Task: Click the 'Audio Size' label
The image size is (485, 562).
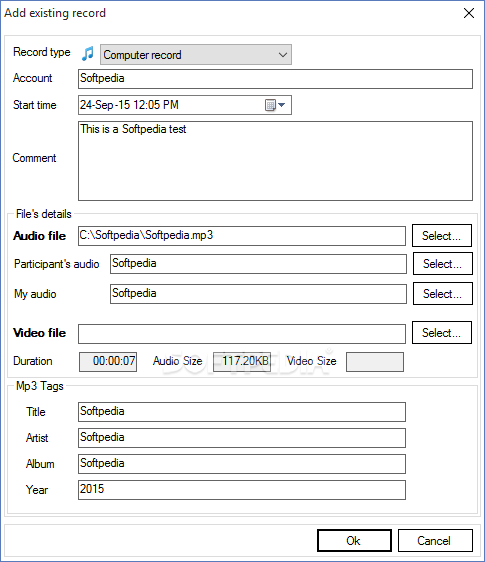Action: coord(177,361)
